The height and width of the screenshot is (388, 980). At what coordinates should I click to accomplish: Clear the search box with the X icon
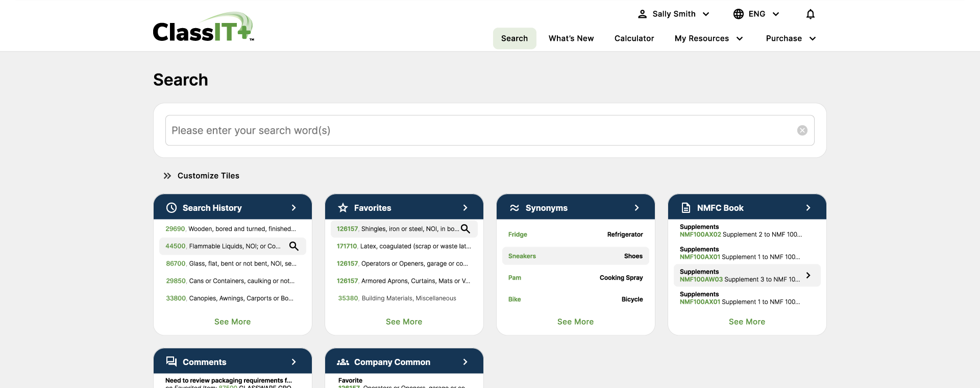point(802,131)
